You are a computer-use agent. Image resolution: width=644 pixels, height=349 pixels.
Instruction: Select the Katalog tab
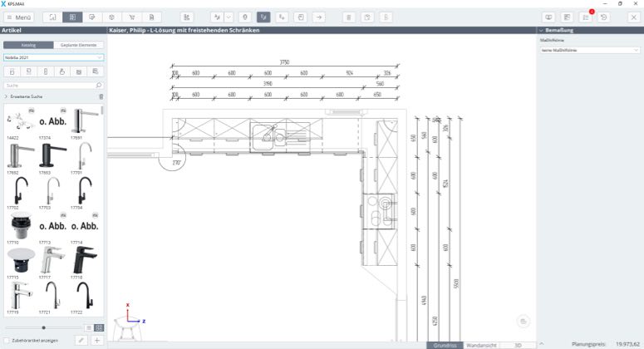pos(27,45)
